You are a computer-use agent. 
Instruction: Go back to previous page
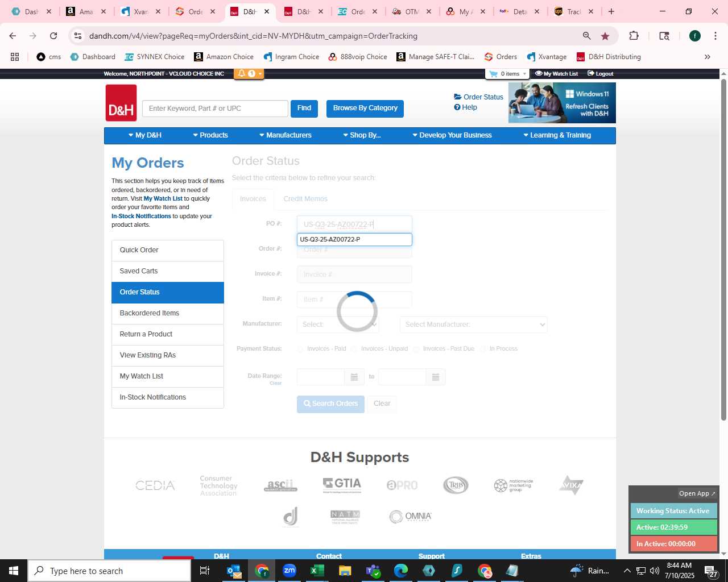click(13, 36)
